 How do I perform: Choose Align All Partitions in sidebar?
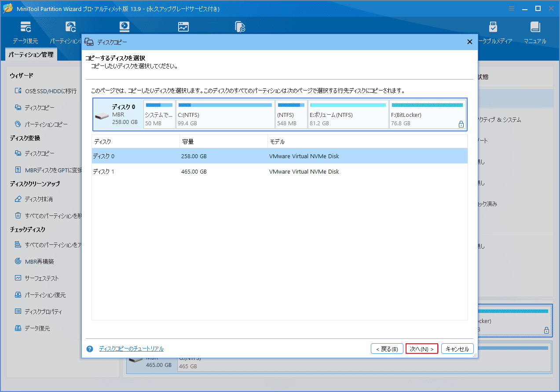(48, 245)
